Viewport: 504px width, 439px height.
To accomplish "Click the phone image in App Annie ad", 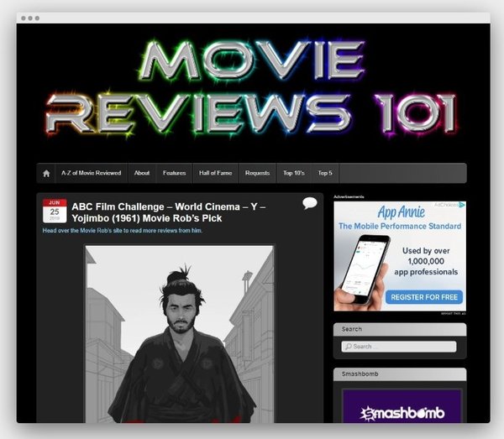I will click(361, 272).
